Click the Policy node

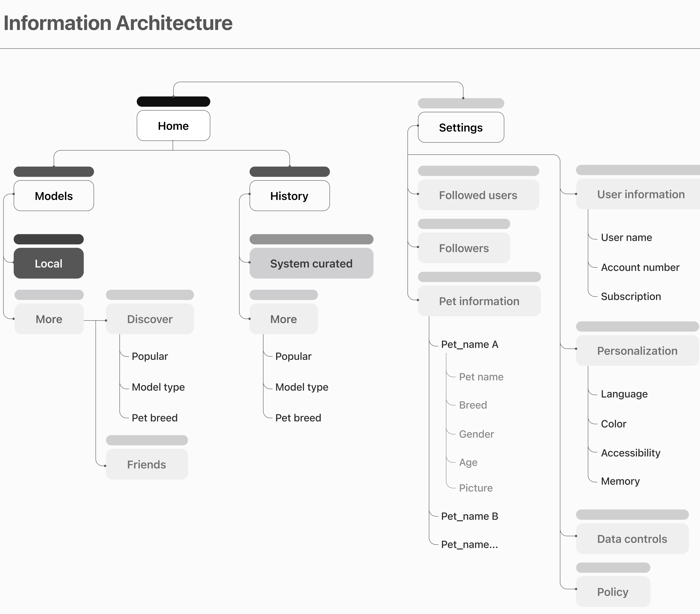[x=613, y=592]
